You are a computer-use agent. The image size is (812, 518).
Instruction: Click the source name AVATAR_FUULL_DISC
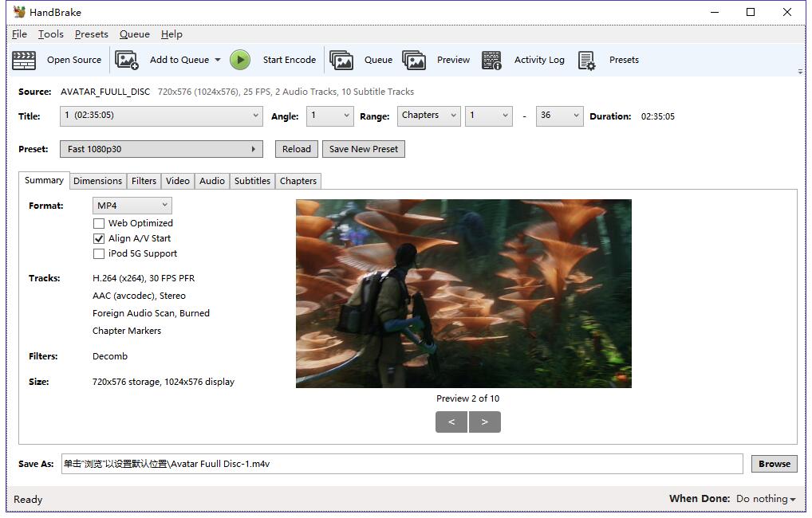click(x=105, y=92)
